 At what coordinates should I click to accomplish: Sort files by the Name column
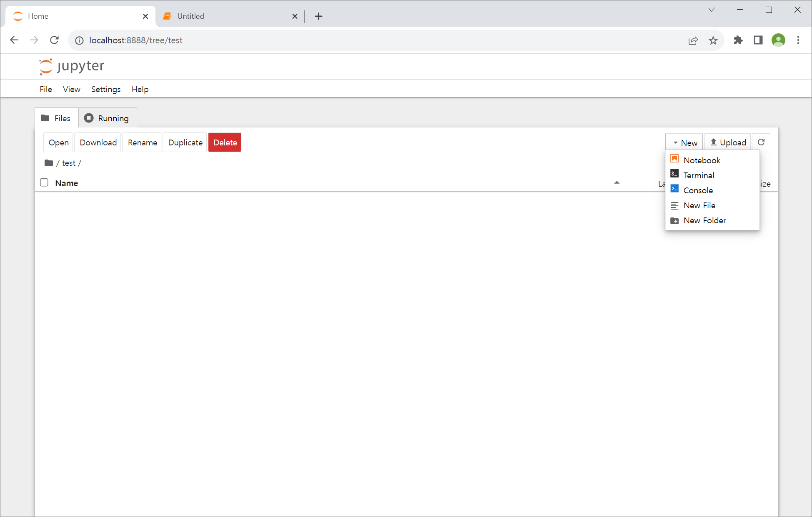tap(67, 183)
